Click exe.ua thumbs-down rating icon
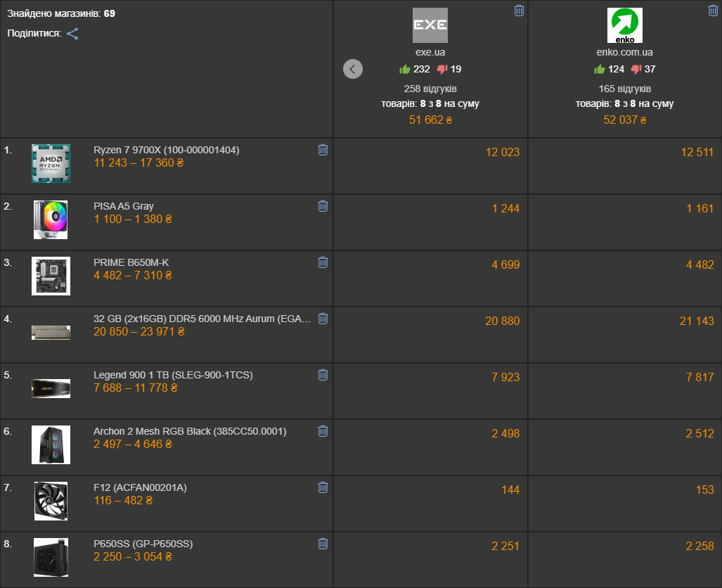The width and height of the screenshot is (722, 588). point(442,69)
